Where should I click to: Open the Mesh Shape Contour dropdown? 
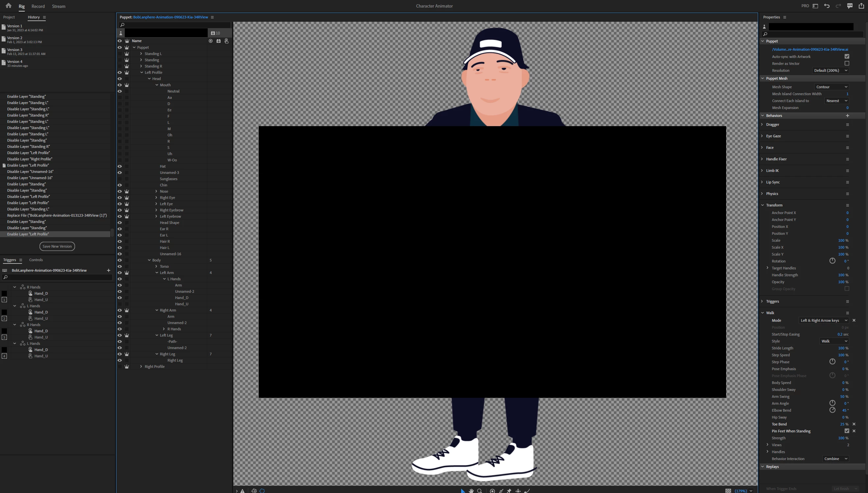(831, 87)
